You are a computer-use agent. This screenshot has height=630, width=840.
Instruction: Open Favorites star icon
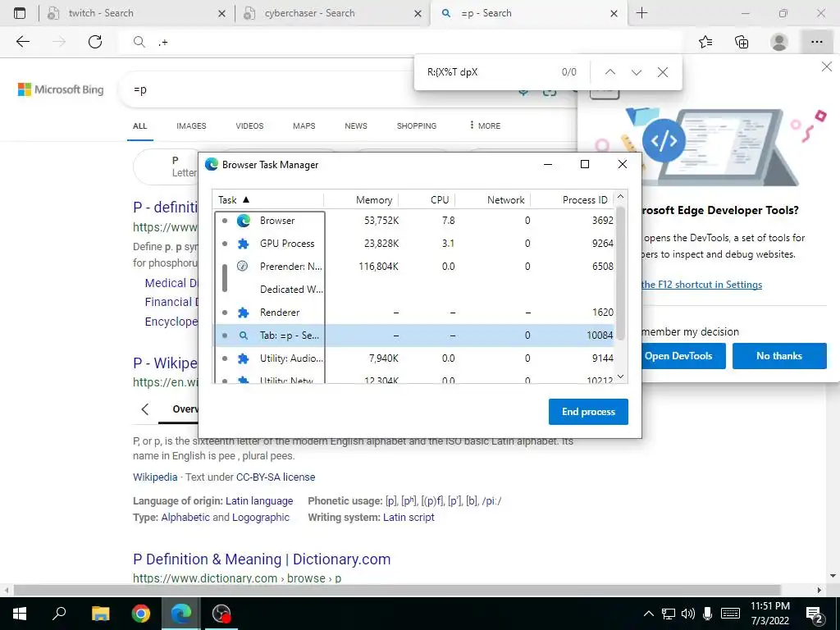pos(705,42)
